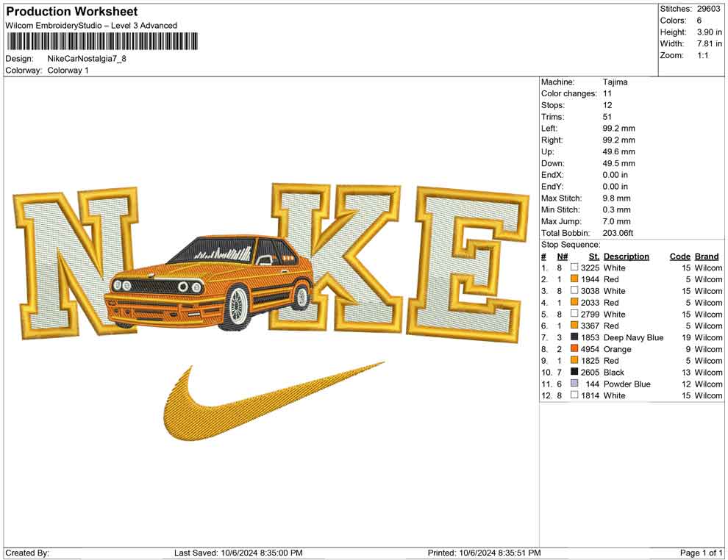Viewport: 728px width, 560px height.
Task: Click the 2605 Black thread swatch
Action: [574, 372]
